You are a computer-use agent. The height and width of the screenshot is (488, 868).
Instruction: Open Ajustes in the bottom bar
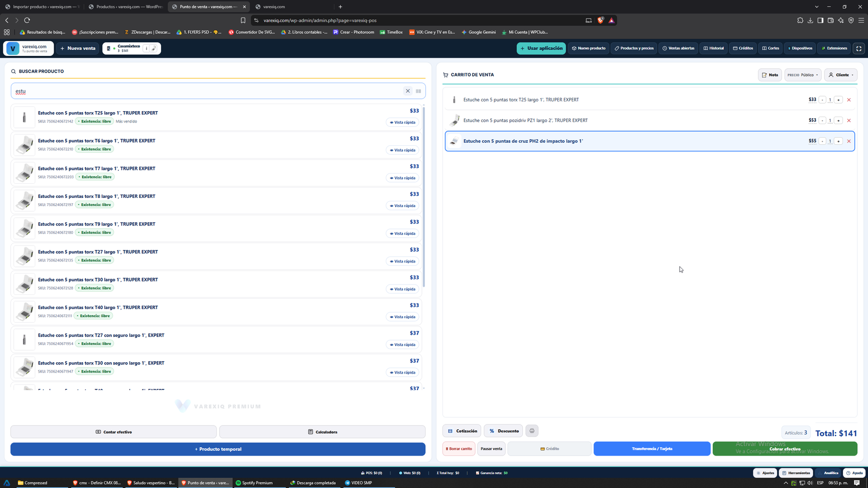765,473
